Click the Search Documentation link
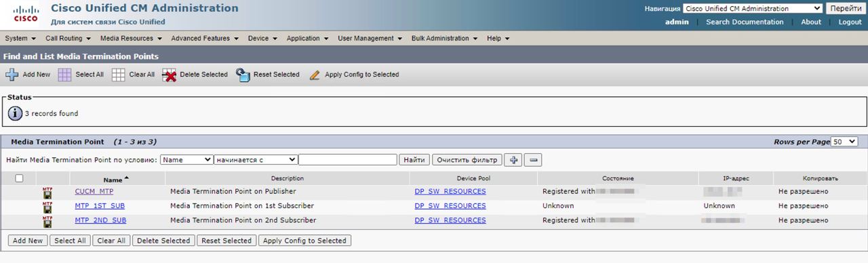 point(745,22)
